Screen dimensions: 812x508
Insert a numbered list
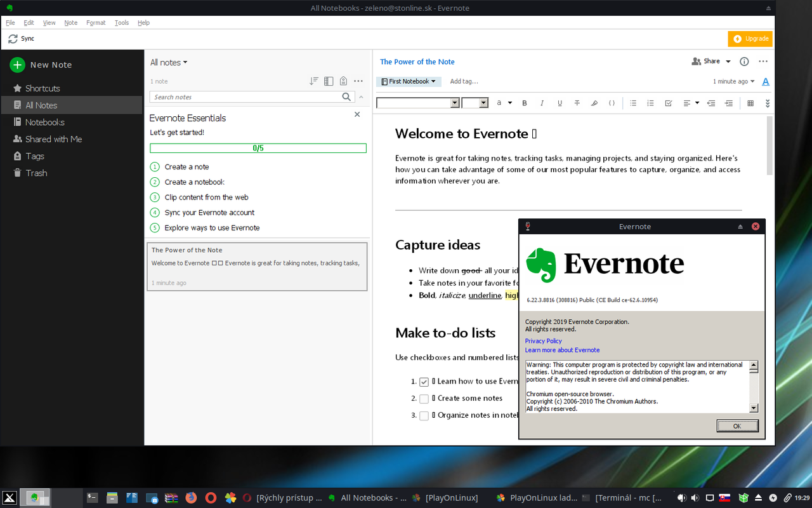pos(650,103)
